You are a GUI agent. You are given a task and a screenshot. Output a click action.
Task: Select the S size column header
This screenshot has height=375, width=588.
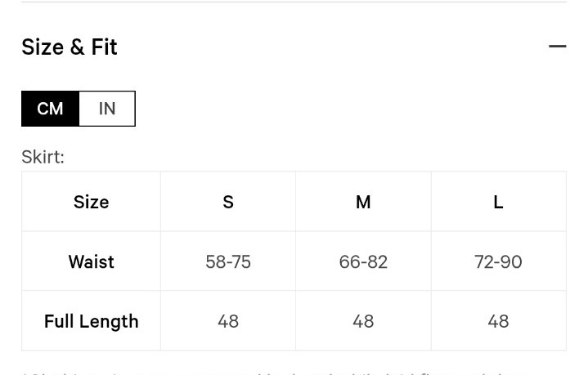[x=228, y=202]
